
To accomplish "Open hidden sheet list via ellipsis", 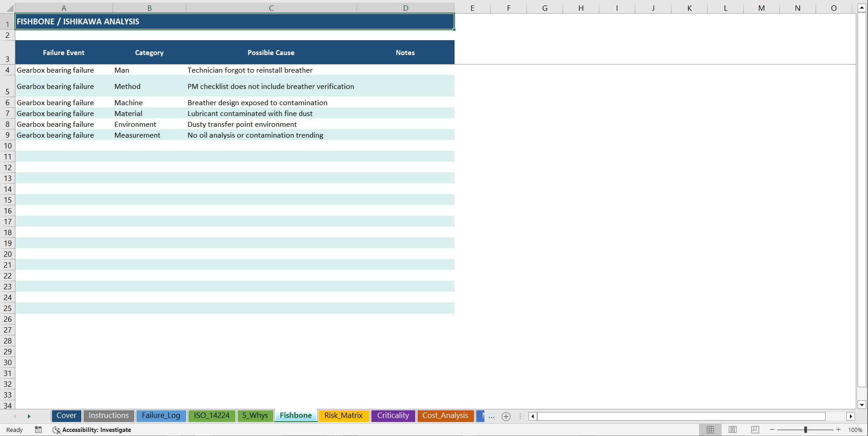I will 492,416.
